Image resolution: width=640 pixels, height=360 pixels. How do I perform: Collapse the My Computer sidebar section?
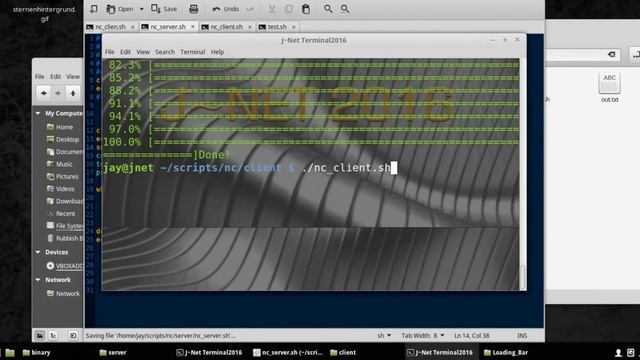pyautogui.click(x=38, y=113)
